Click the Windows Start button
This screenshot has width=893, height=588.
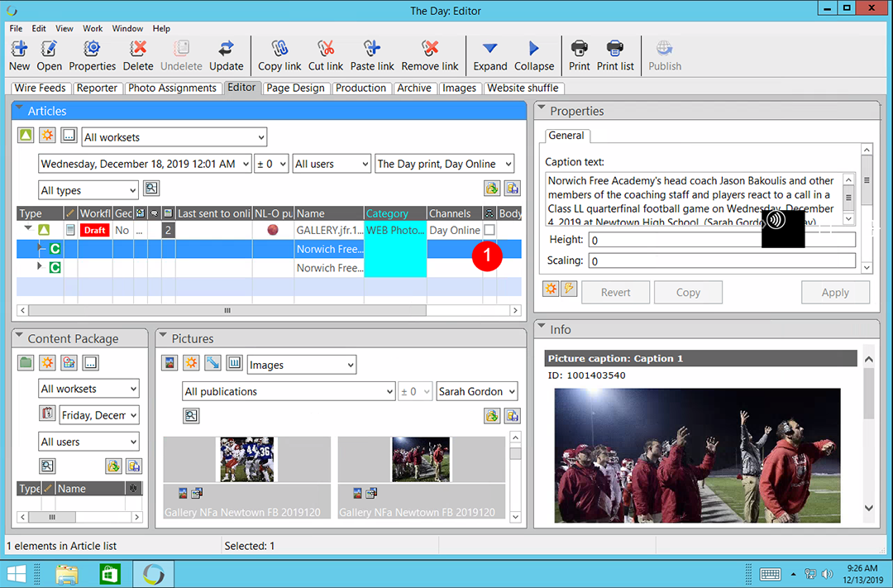click(x=16, y=574)
